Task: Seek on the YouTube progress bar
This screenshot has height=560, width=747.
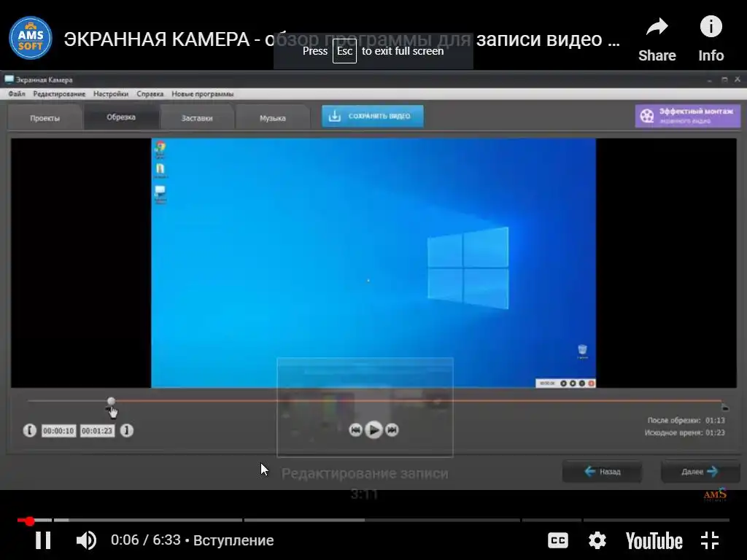Action: (373, 521)
